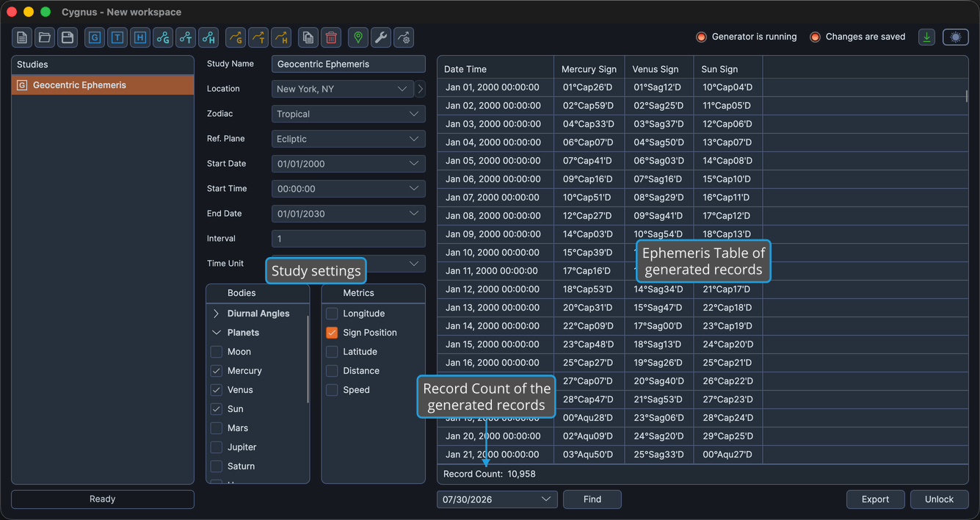The image size is (980, 520).
Task: Click the Interval input field
Action: click(349, 239)
